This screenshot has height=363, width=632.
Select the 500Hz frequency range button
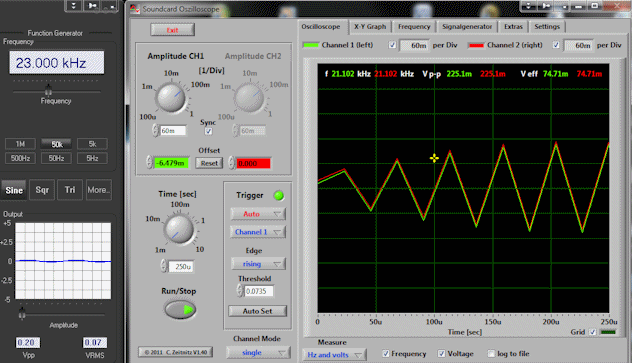20,158
